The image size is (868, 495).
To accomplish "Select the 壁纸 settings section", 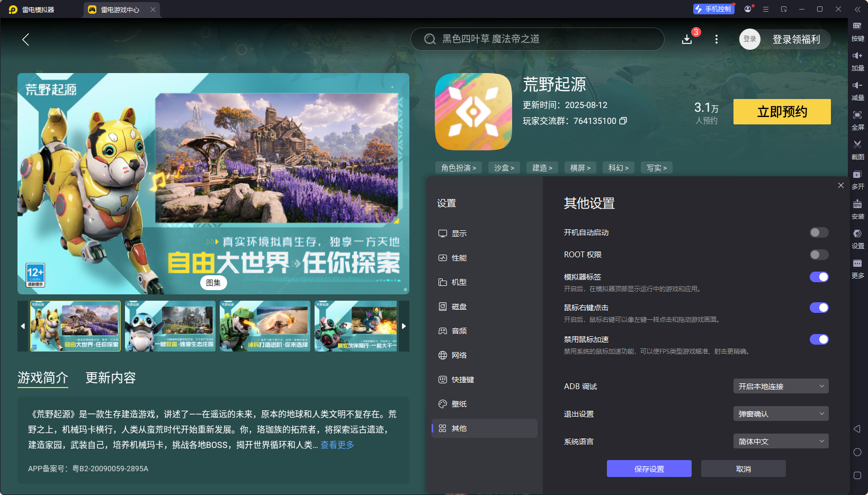I will [x=459, y=403].
